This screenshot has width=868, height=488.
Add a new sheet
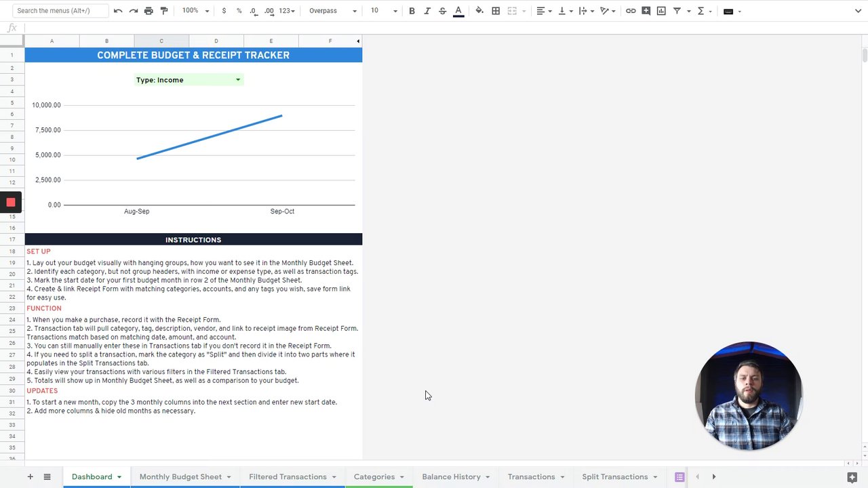[30, 476]
